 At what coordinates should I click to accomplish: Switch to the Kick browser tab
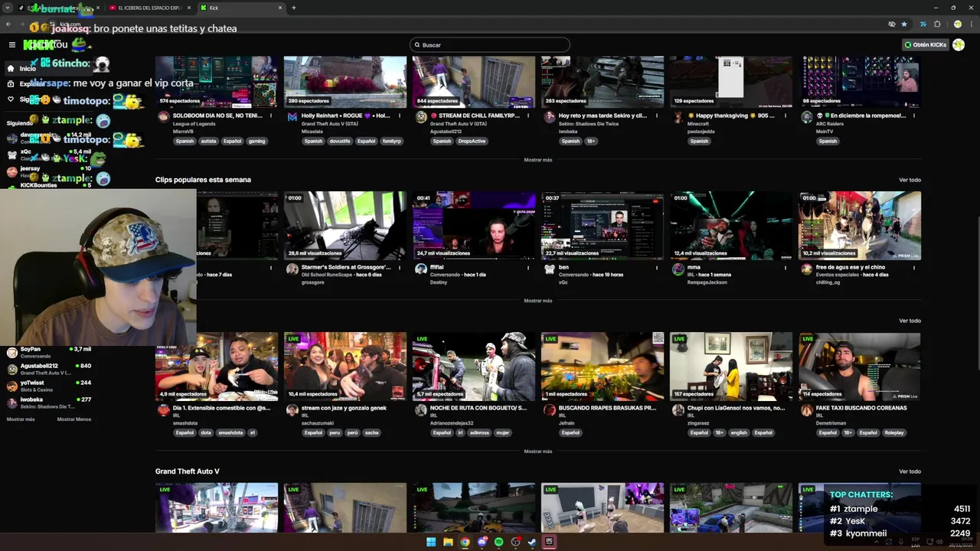240,8
